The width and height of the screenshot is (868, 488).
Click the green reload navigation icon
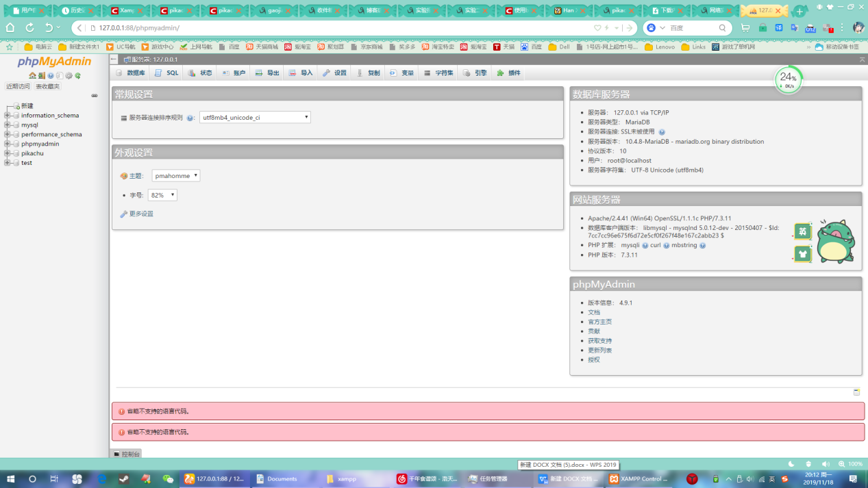point(78,76)
